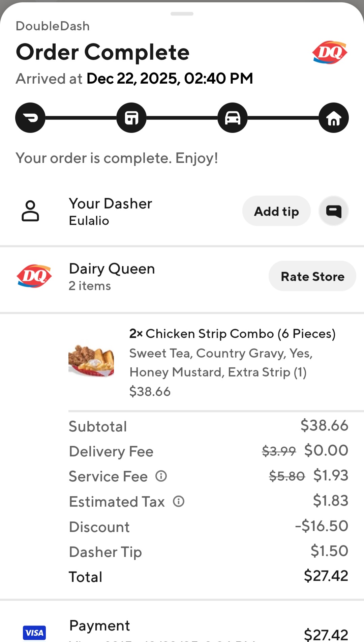Viewport: 364px width, 642px height.
Task: Tap the Payment section heading
Action: click(99, 625)
